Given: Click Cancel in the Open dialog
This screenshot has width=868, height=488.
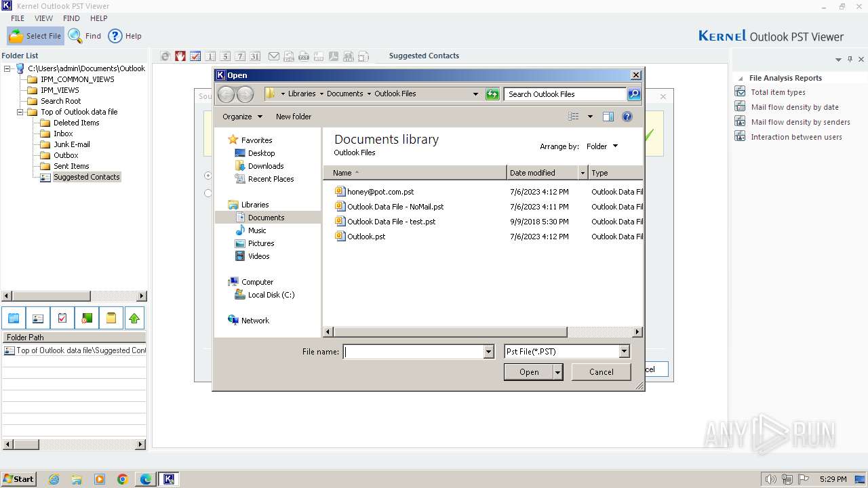Looking at the screenshot, I should [601, 372].
